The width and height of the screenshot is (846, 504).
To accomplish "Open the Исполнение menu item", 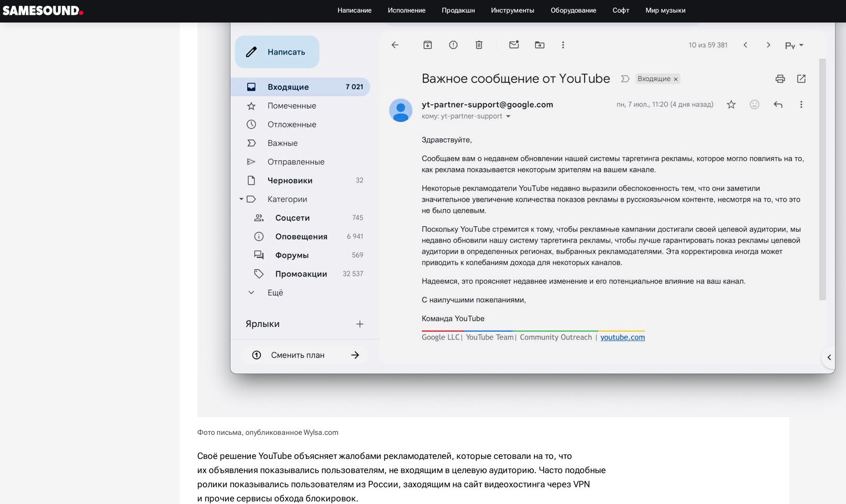I will (x=406, y=10).
